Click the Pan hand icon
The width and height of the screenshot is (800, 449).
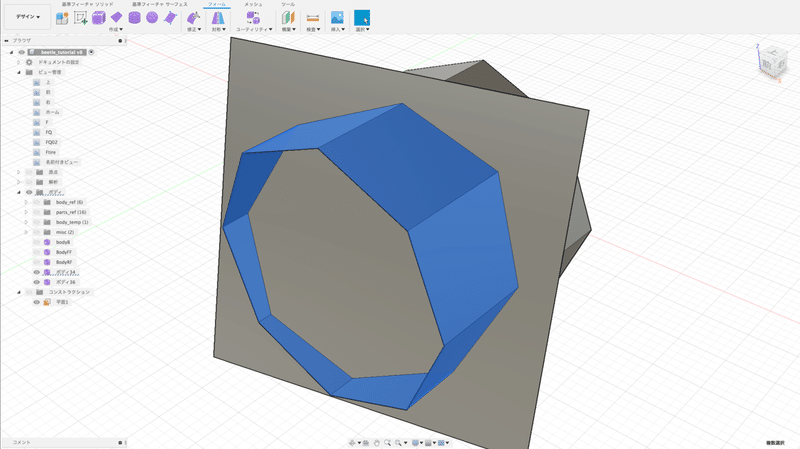(x=377, y=443)
